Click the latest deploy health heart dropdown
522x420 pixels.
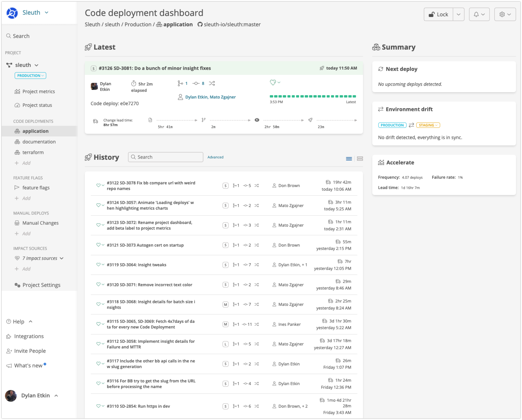pyautogui.click(x=275, y=83)
